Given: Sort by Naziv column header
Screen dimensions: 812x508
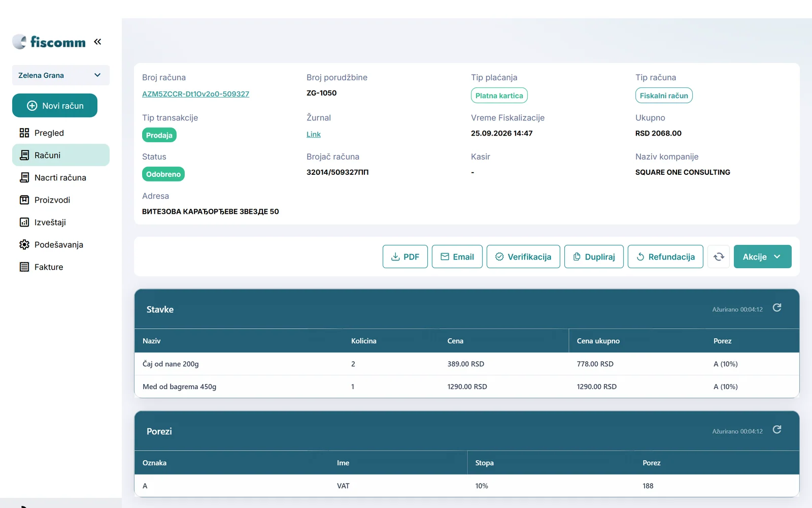Looking at the screenshot, I should (x=152, y=341).
